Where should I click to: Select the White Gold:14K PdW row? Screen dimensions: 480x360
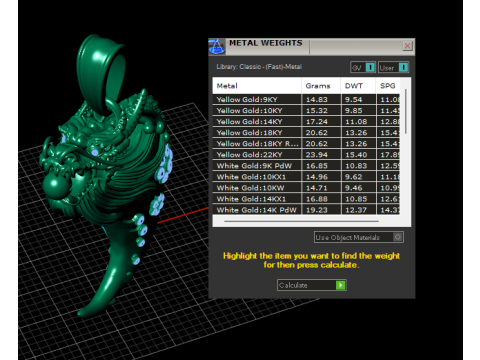tap(306, 210)
